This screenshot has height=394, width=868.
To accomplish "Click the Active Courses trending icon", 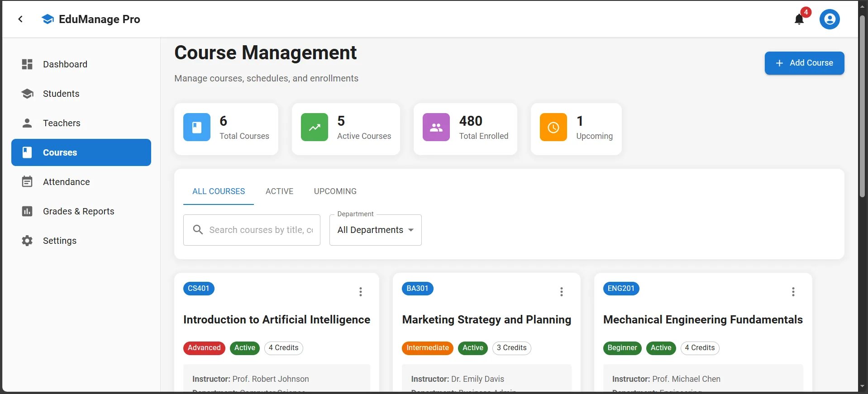I will [315, 127].
